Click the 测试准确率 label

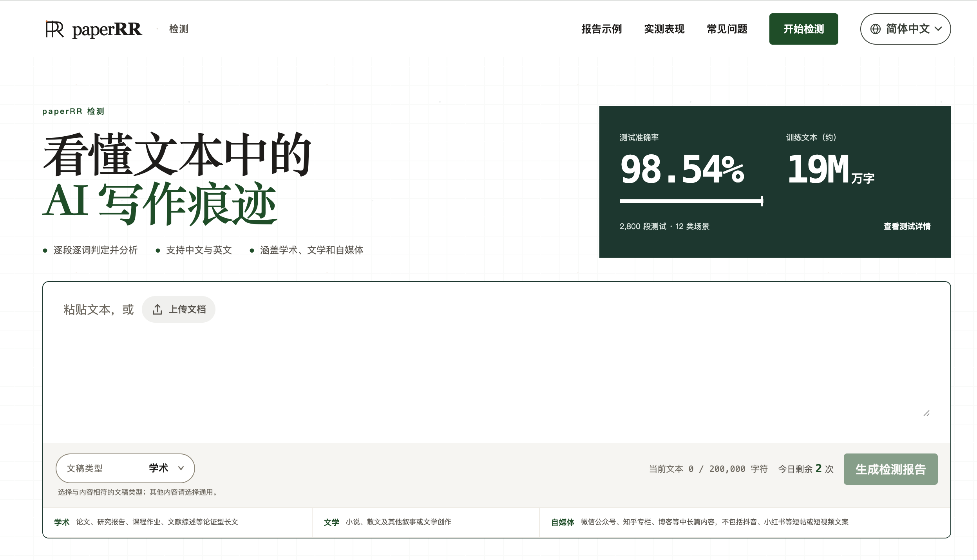[x=639, y=137]
